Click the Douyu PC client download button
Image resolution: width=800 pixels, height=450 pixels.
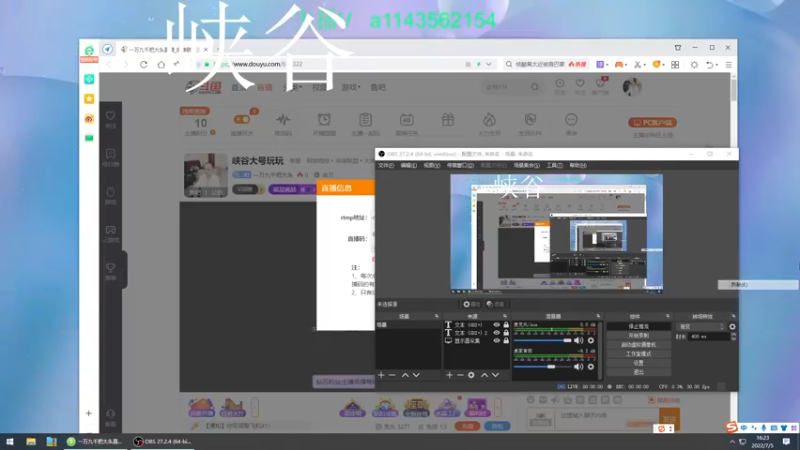653,122
